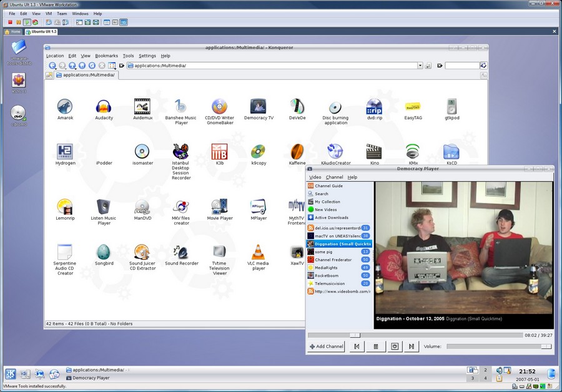
Task: Open the Channel menu in Democracy Player
Action: (335, 177)
